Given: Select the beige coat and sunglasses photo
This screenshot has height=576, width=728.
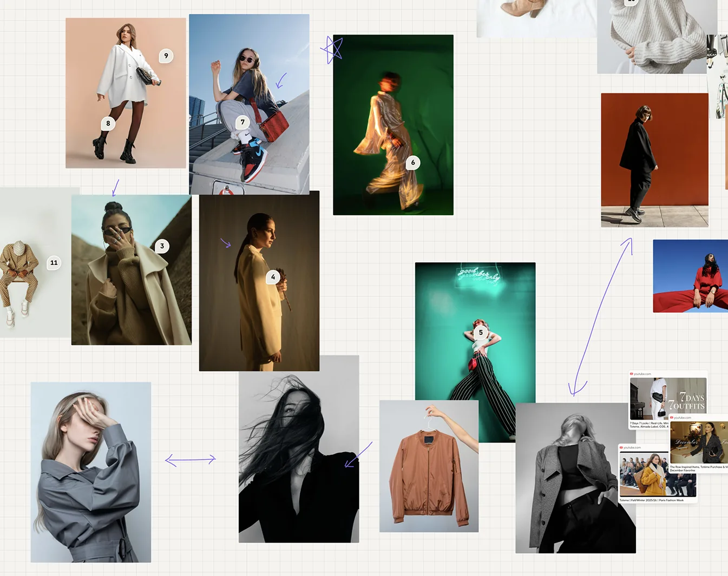Looking at the screenshot, I should pyautogui.click(x=132, y=270).
